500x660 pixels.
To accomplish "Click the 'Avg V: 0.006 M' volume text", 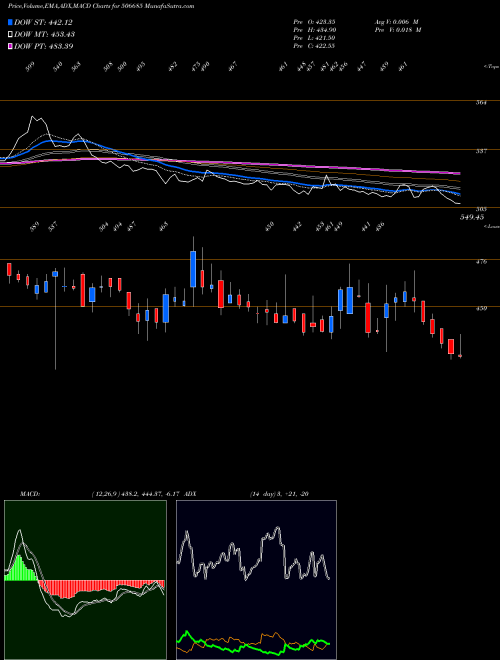I will (397, 21).
